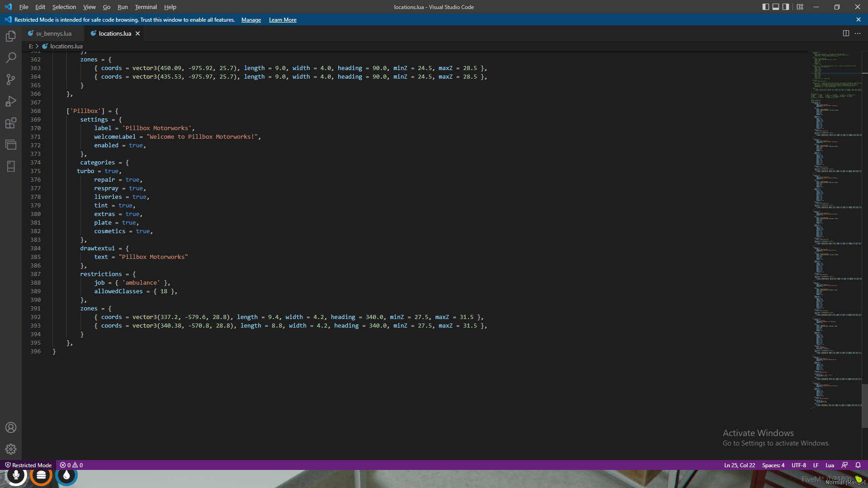Viewport: 868px width, 488px height.
Task: Open the Terminal menu
Action: [146, 7]
